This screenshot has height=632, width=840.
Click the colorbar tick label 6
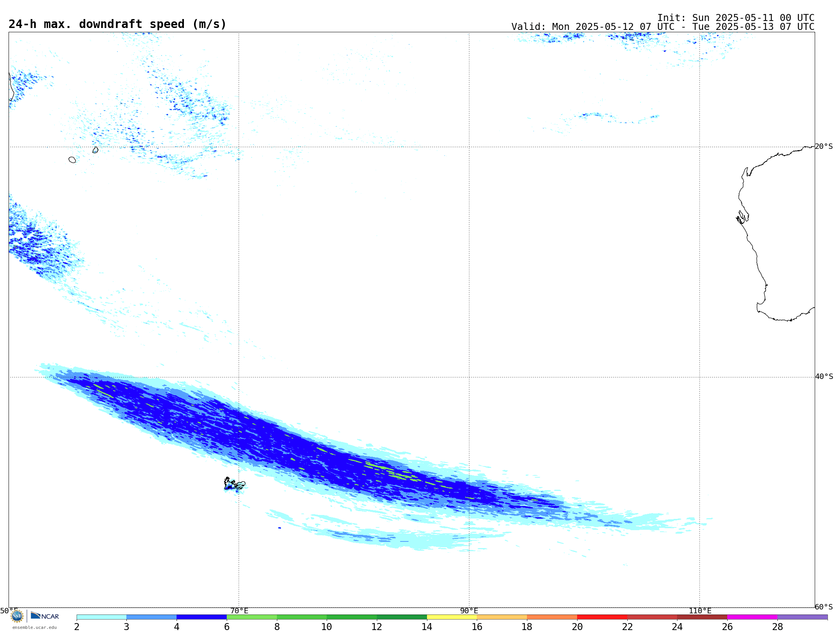pyautogui.click(x=227, y=627)
